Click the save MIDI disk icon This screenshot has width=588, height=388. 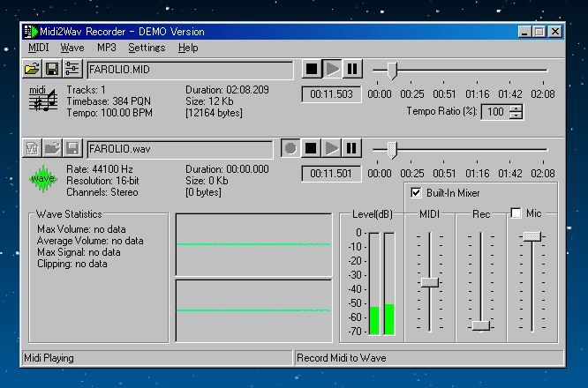52,69
